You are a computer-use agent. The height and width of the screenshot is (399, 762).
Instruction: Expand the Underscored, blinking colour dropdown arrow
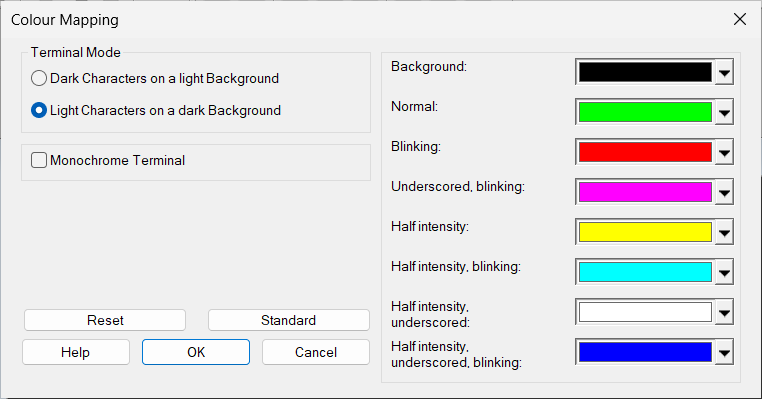coord(724,192)
